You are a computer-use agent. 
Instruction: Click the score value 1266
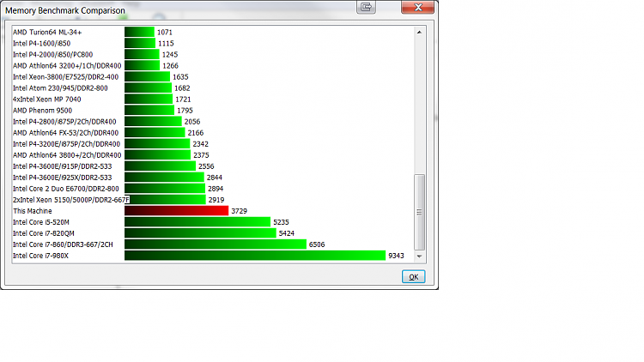(x=171, y=66)
